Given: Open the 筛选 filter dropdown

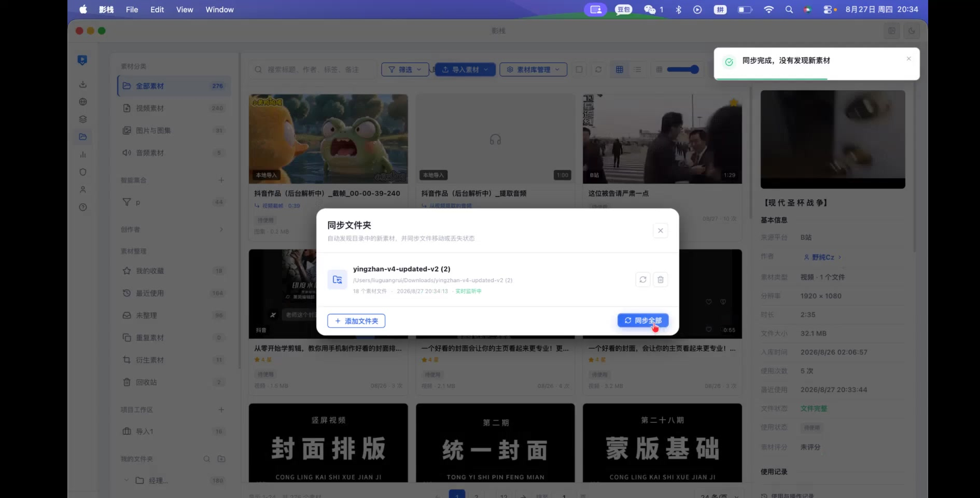Looking at the screenshot, I should [405, 70].
